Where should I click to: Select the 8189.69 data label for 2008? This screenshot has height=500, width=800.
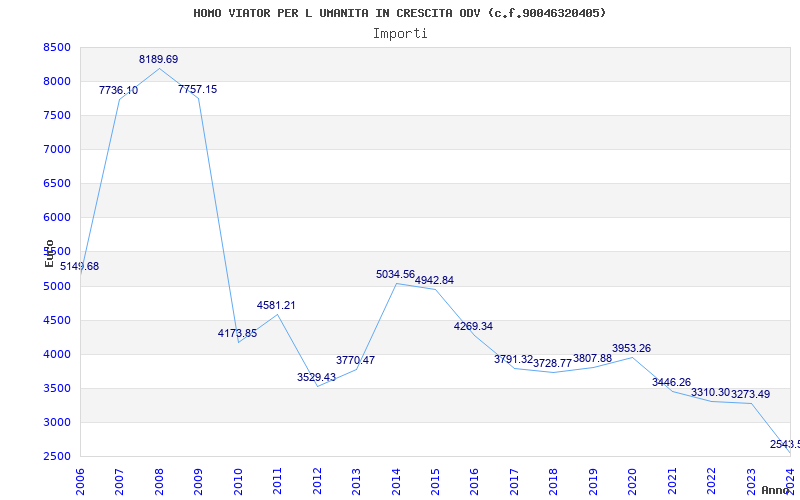[x=159, y=59]
